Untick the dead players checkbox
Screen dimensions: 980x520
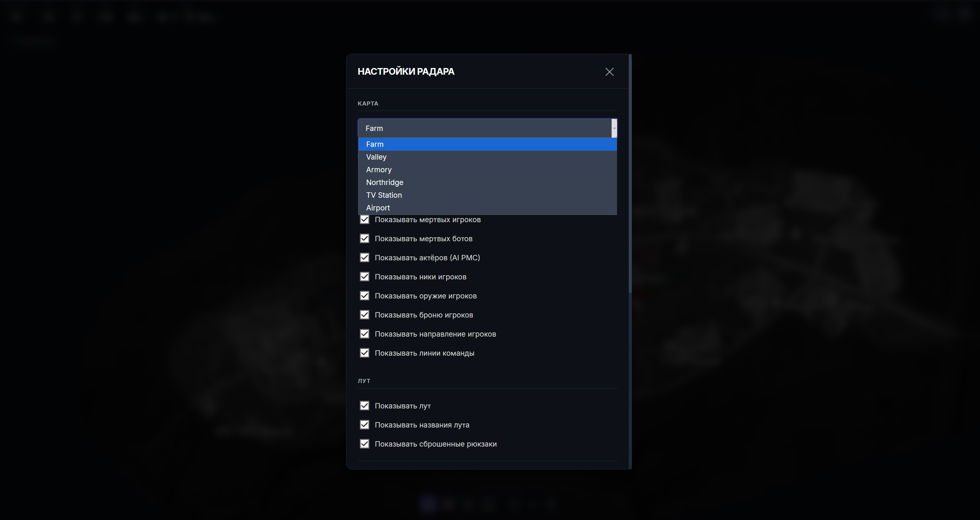click(365, 220)
